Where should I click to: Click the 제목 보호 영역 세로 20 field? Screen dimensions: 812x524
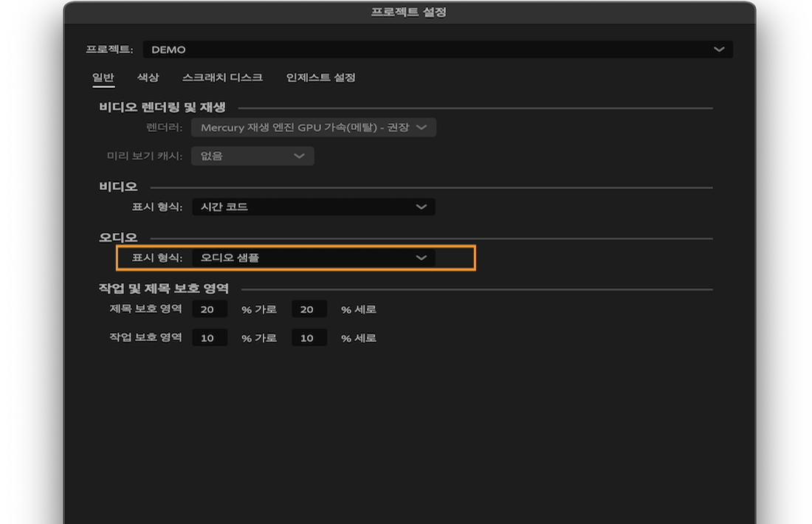click(309, 308)
